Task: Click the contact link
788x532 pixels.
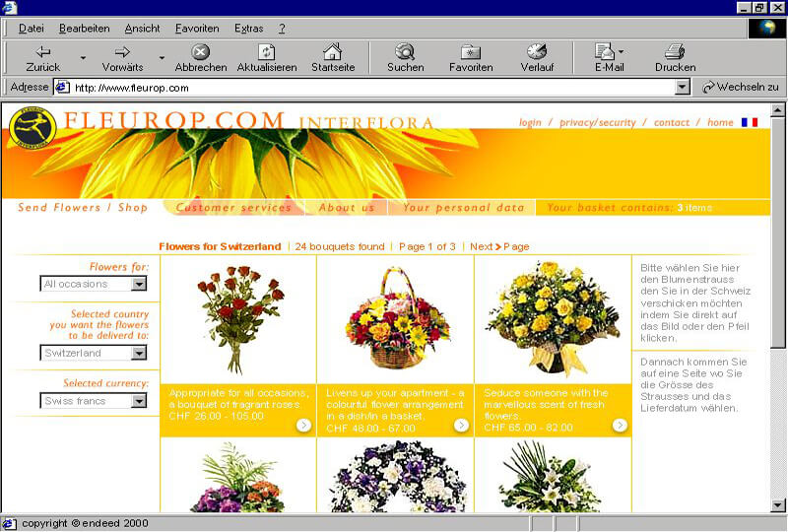Action: click(x=672, y=122)
